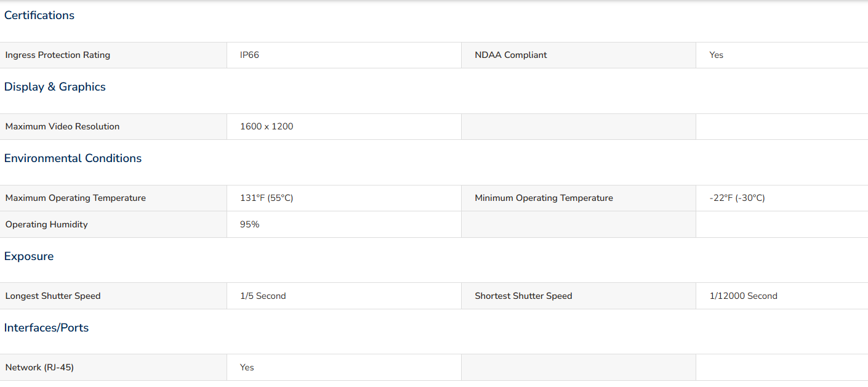
Task: Select the Environmental Conditions section heading
Action: point(73,158)
